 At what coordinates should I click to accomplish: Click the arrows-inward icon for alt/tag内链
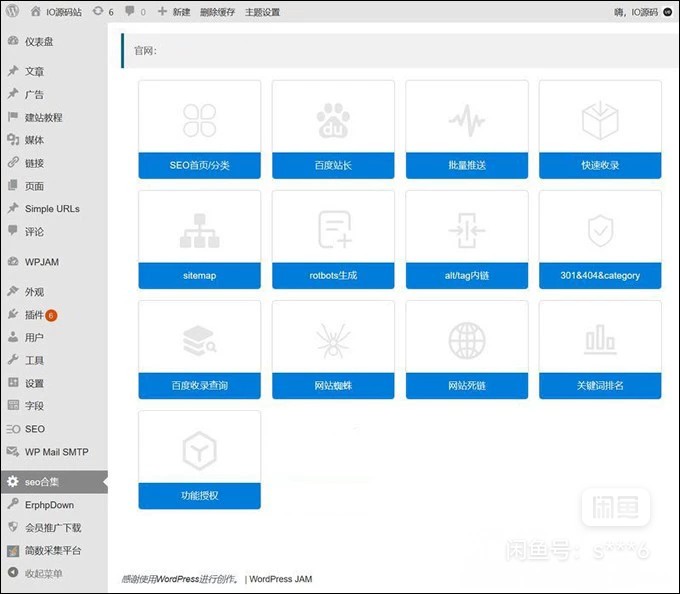pos(467,230)
